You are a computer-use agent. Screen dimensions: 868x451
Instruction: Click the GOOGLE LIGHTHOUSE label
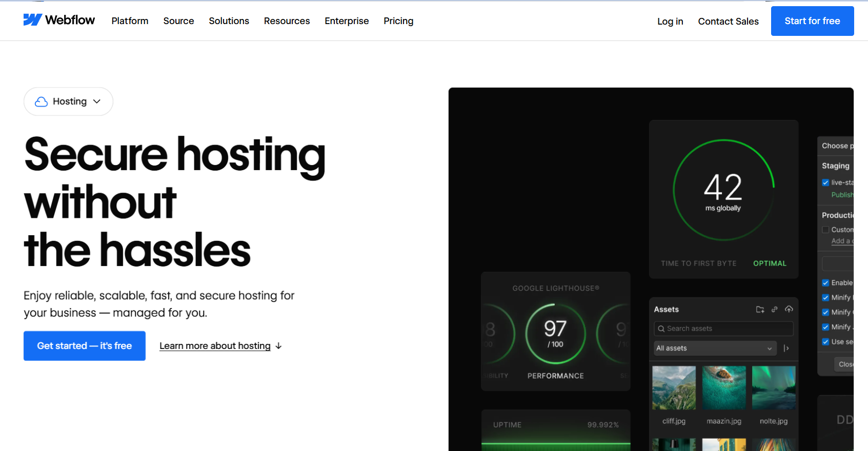point(556,288)
